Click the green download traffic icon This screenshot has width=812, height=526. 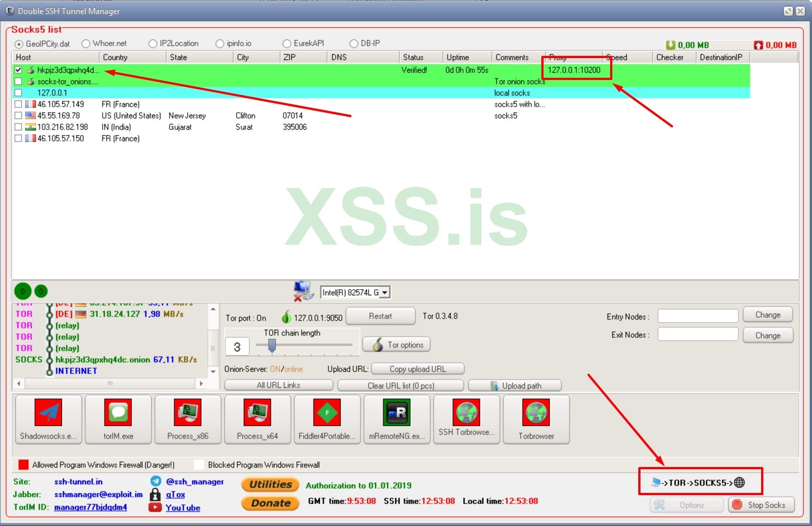pyautogui.click(x=670, y=45)
